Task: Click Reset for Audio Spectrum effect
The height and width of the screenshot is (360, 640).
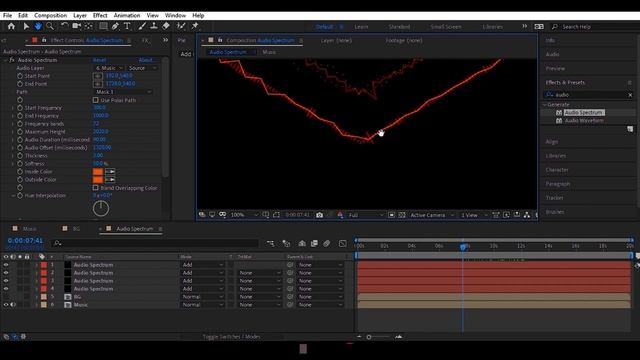Action: [100, 60]
